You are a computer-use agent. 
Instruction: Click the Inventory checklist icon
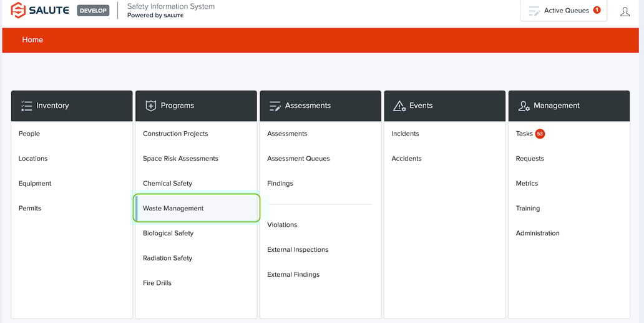coord(26,106)
